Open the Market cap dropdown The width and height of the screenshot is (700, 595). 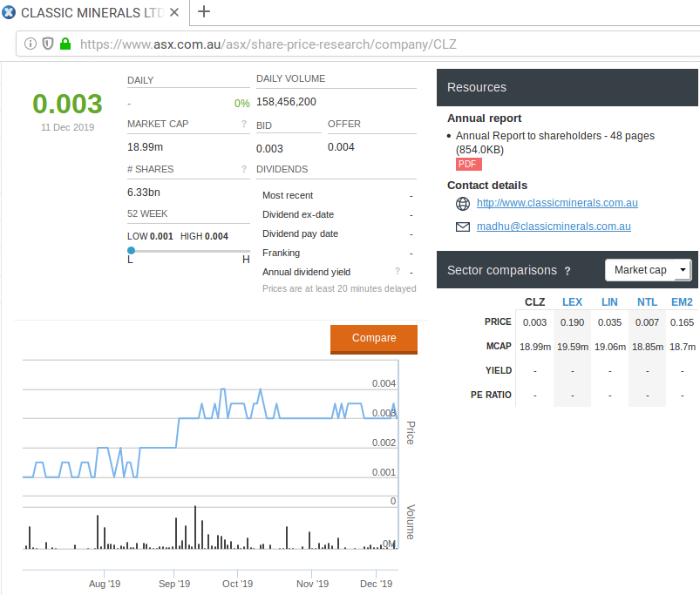[x=649, y=270]
